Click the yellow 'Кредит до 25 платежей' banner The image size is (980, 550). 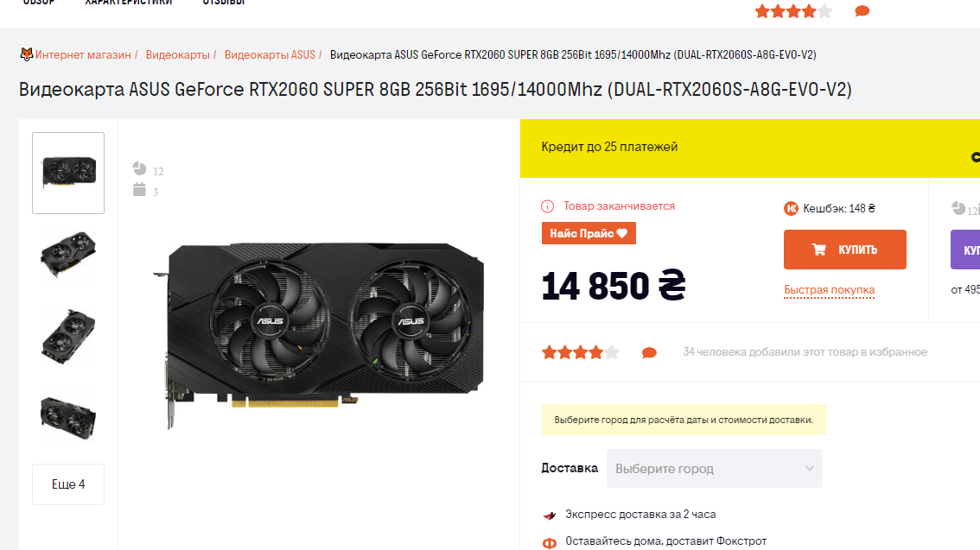pos(750,148)
